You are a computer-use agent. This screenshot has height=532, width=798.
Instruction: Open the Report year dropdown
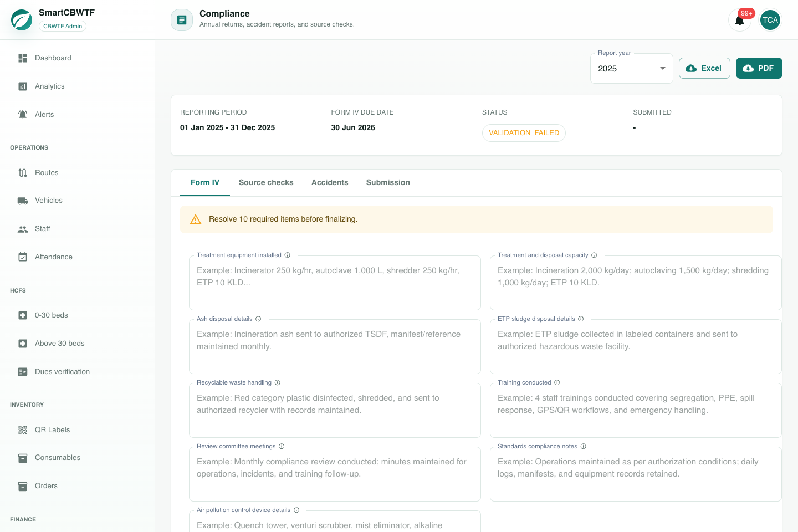tap(632, 69)
